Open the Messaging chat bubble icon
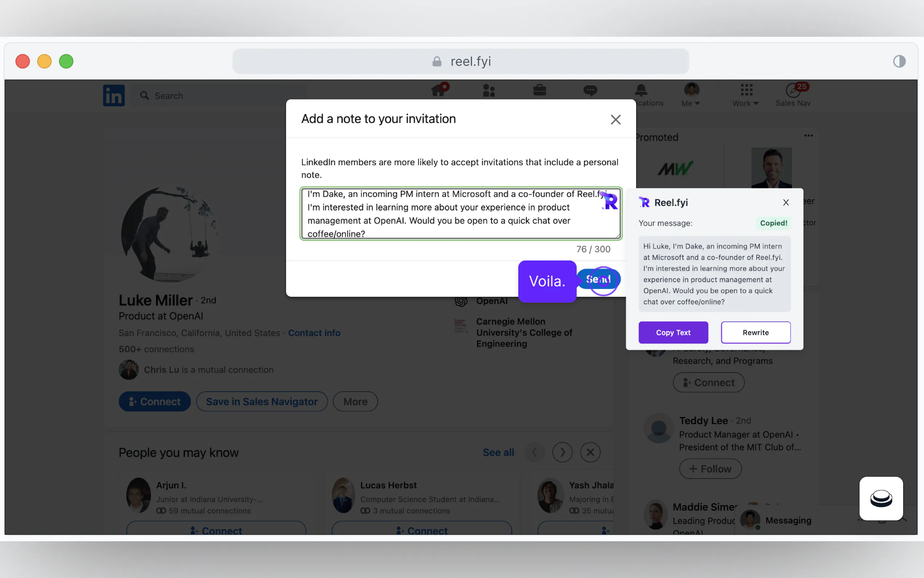924x578 pixels. 590,91
